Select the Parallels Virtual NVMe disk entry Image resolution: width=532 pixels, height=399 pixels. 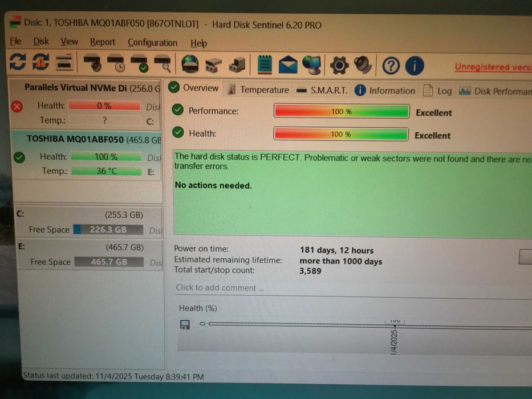coord(86,104)
